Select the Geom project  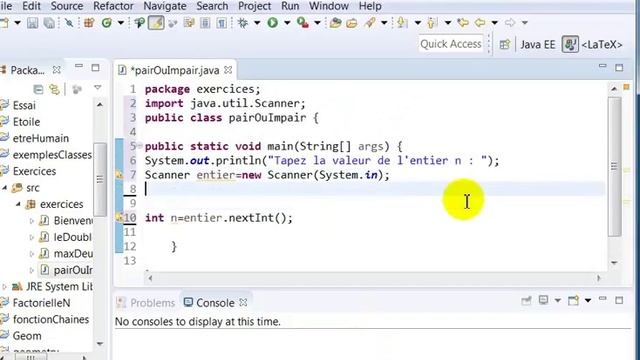click(x=27, y=336)
